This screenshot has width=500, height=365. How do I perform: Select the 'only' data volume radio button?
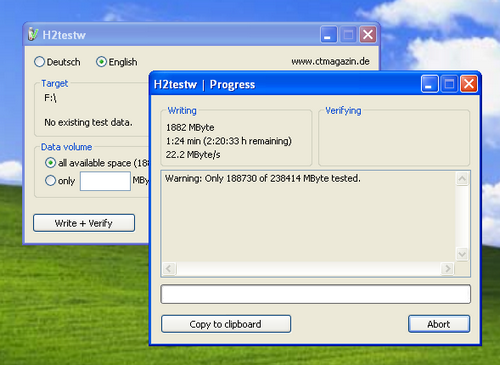50,181
